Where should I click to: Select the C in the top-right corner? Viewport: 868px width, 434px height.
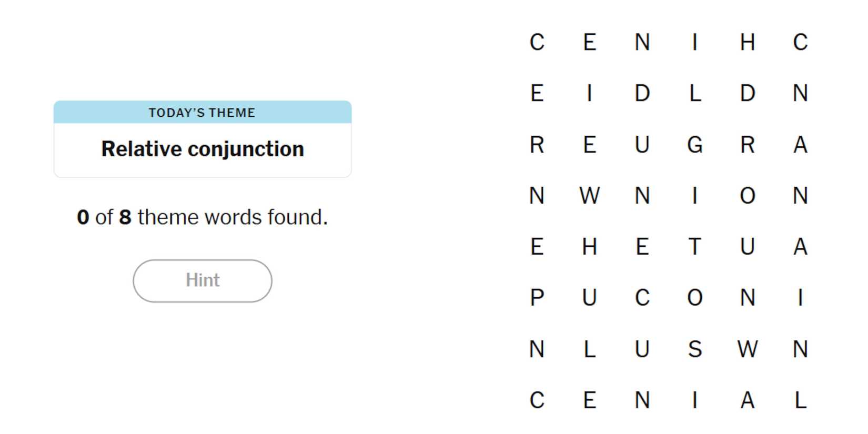click(800, 42)
